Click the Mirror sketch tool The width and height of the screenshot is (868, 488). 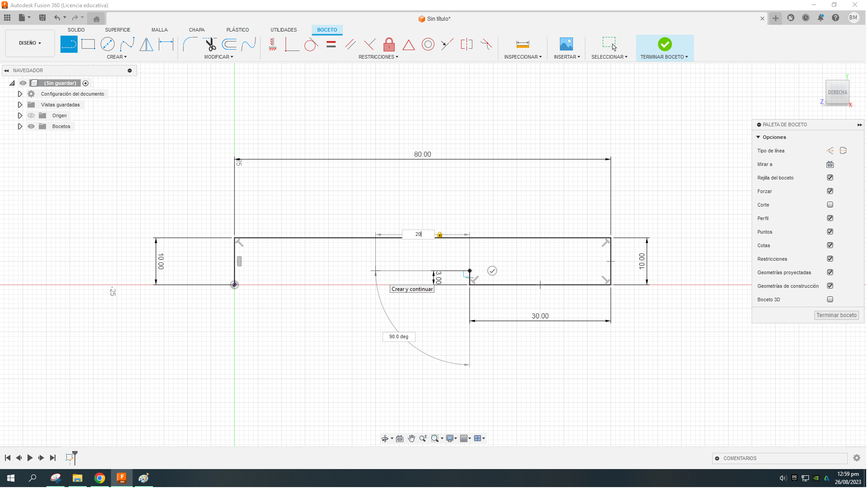146,44
